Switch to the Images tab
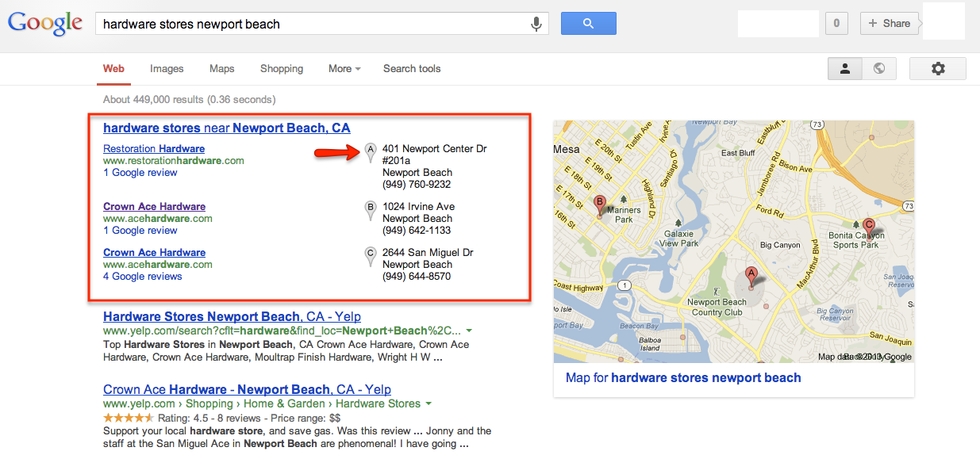Screen dimensions: 980x455 click(167, 69)
